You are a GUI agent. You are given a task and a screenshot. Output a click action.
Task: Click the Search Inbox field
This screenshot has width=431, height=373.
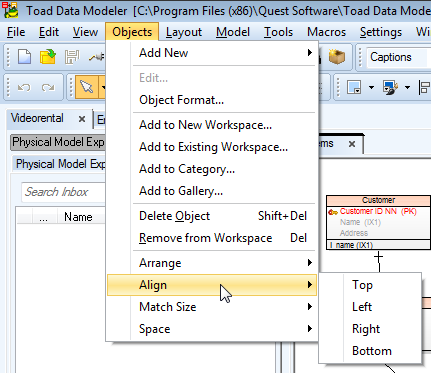pos(63,192)
